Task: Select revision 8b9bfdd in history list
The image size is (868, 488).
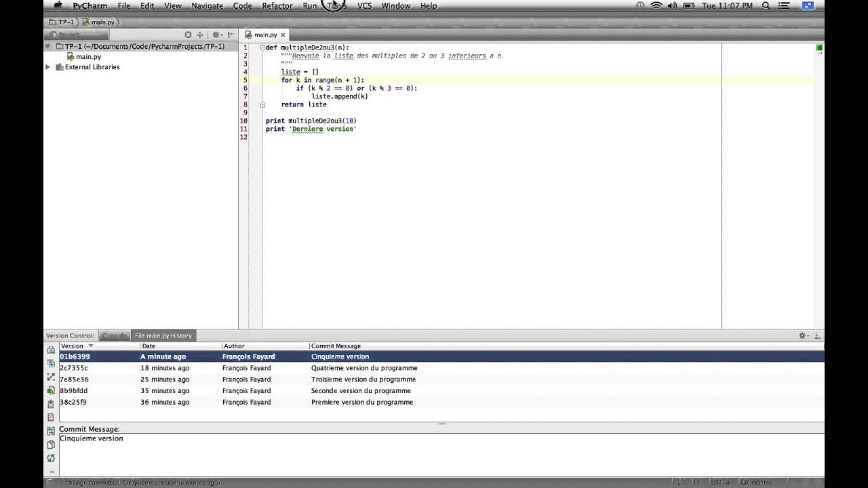Action: tap(441, 391)
